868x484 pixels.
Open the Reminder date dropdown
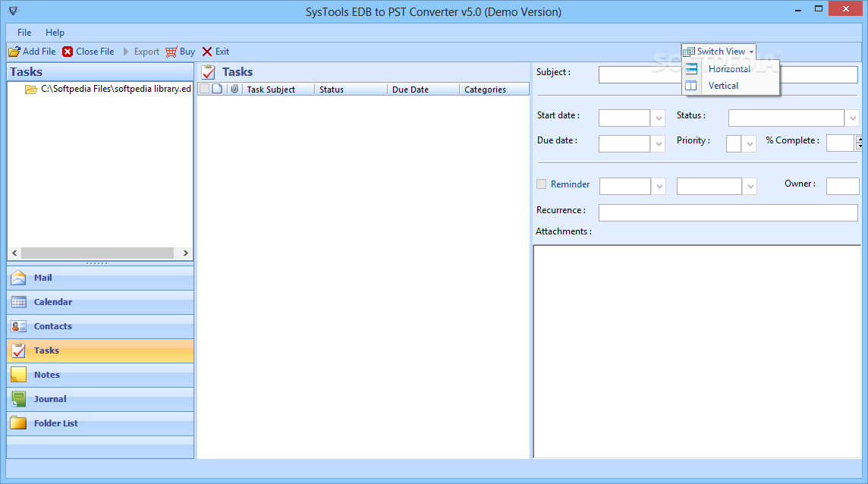pyautogui.click(x=659, y=186)
